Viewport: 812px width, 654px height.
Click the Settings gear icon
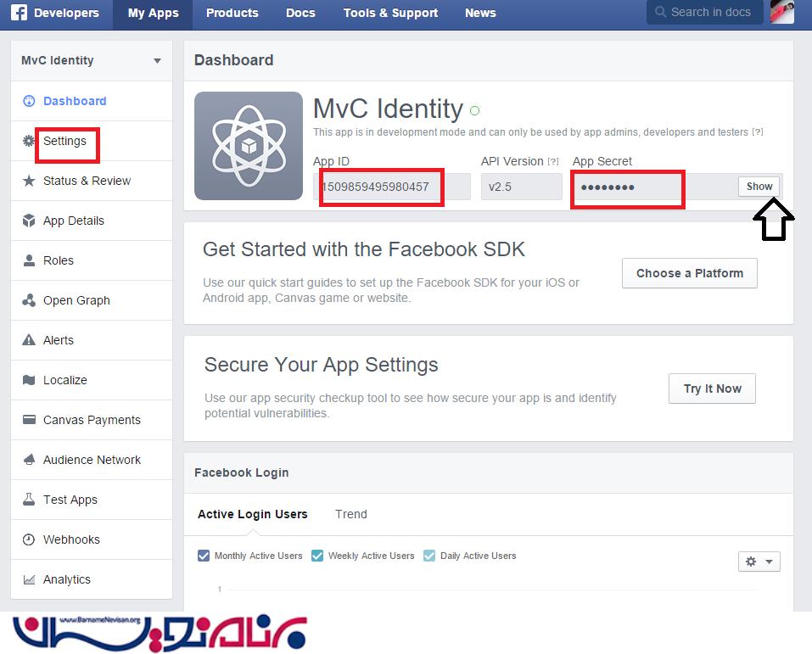coord(29,141)
